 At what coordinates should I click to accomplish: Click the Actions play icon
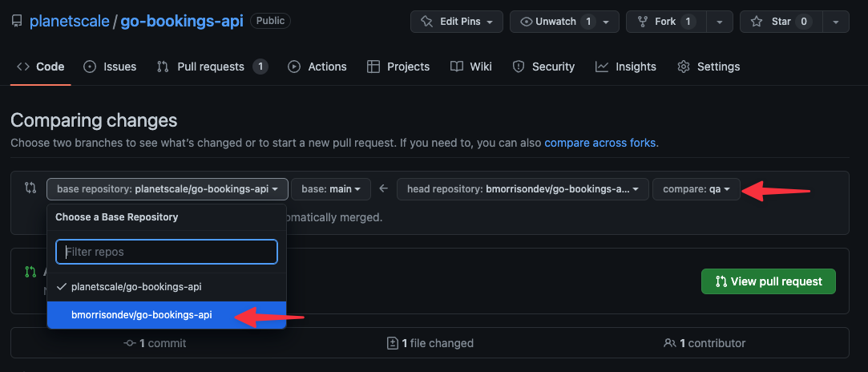coord(294,67)
